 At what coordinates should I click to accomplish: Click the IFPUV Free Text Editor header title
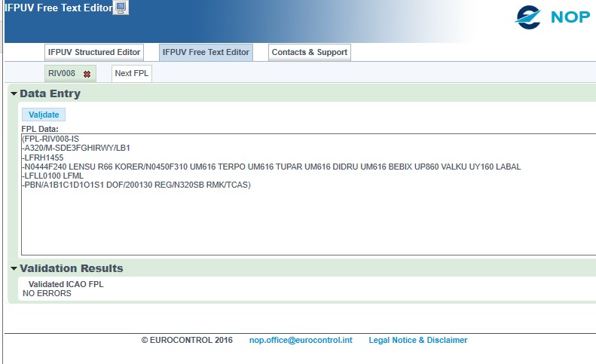coord(59,8)
